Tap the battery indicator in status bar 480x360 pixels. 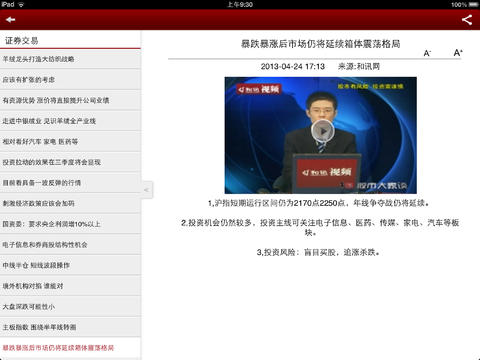(x=473, y=5)
